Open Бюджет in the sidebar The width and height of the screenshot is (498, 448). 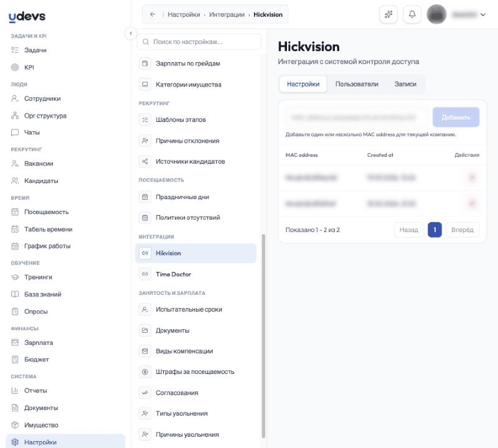(65, 360)
